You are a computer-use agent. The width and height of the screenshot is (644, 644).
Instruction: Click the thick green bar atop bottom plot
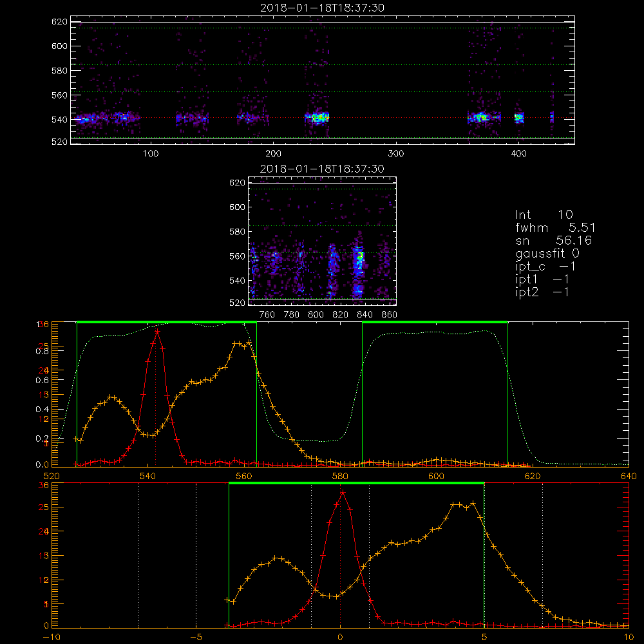[x=357, y=484]
